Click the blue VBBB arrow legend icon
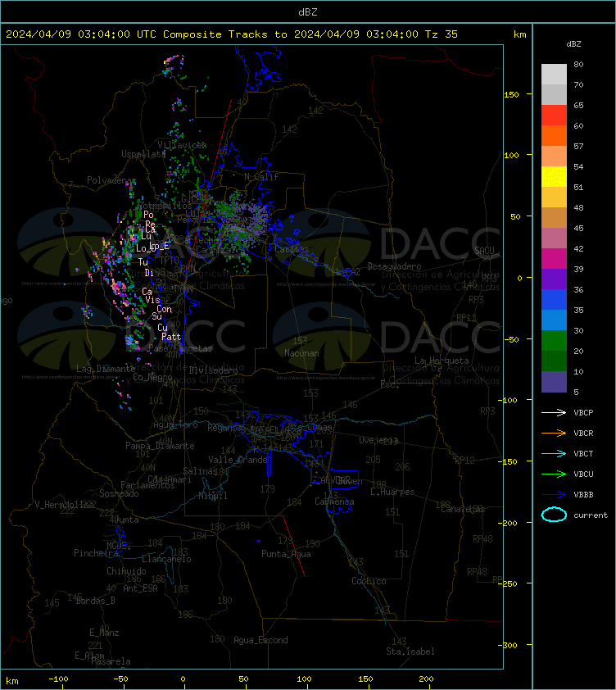Image resolution: width=616 pixels, height=690 pixels. tap(554, 495)
